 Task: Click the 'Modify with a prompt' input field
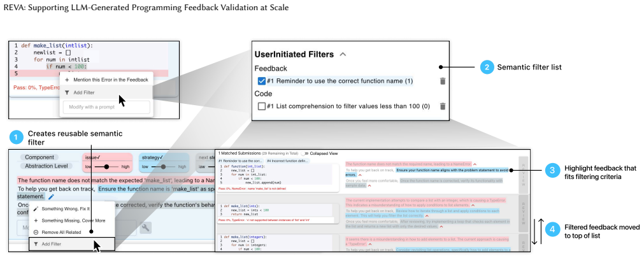[x=106, y=107]
